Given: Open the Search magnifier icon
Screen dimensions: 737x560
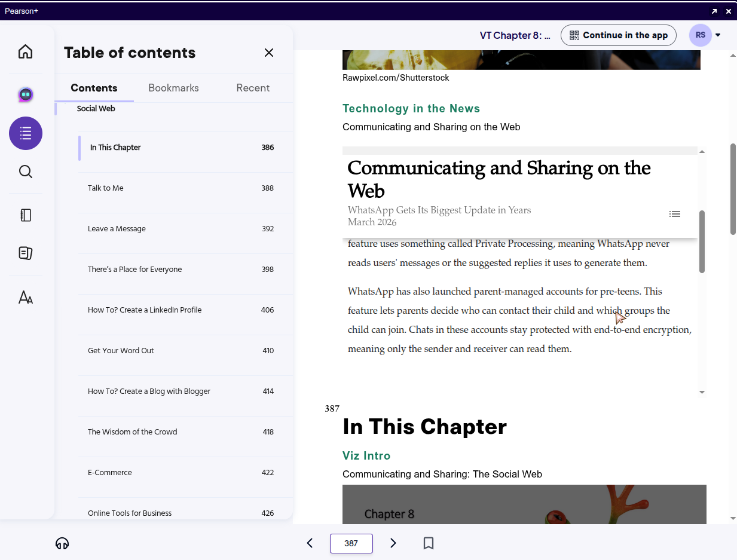Looking at the screenshot, I should [25, 172].
